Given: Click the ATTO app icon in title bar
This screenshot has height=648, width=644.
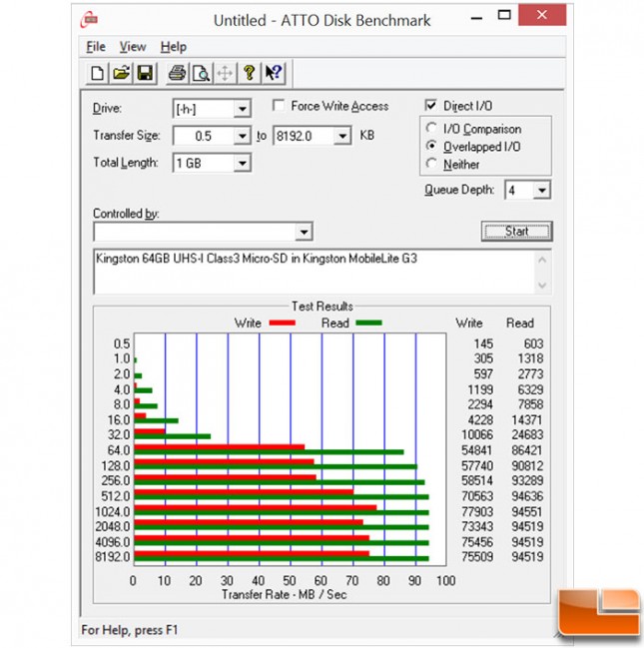Looking at the screenshot, I should pos(89,19).
